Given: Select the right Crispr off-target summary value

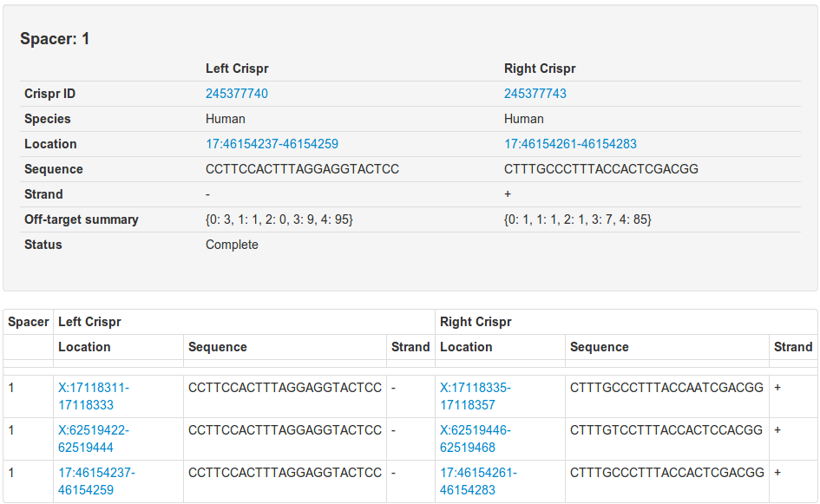Looking at the screenshot, I should (577, 219).
